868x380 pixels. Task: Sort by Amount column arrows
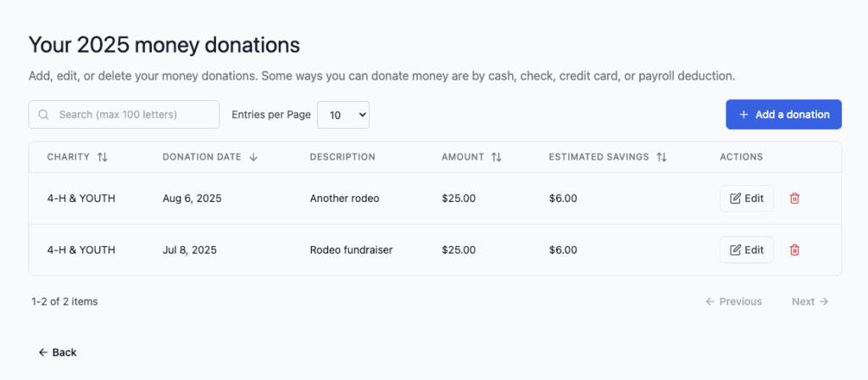[x=497, y=157]
